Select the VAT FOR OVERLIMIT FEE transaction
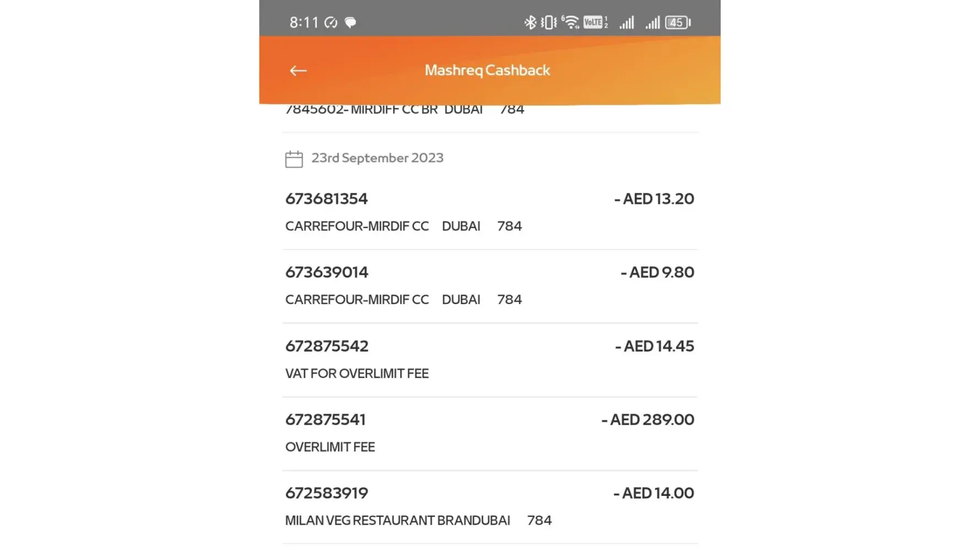The height and width of the screenshot is (551, 980). [489, 359]
